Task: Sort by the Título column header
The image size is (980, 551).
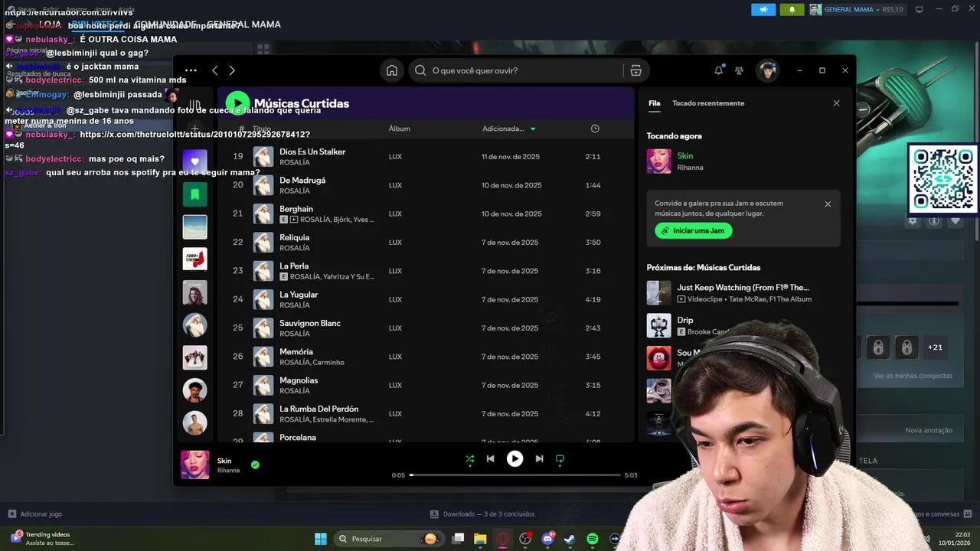Action: [262, 129]
